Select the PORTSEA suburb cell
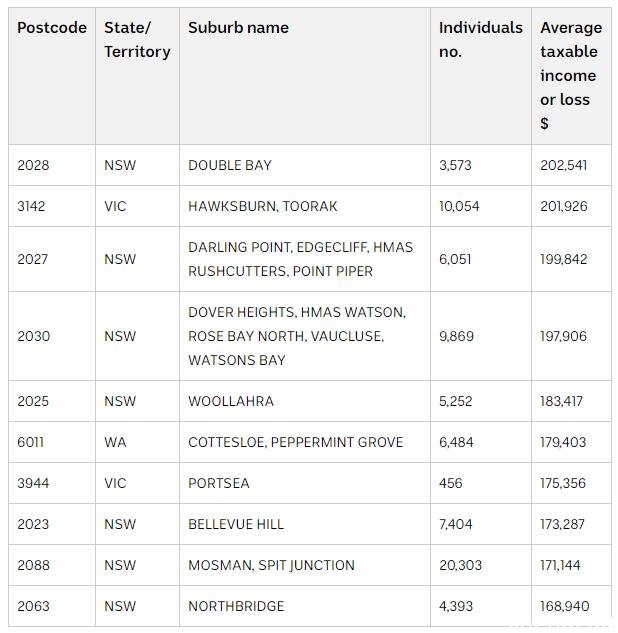Viewport: 618px width, 633px height. pos(305,483)
